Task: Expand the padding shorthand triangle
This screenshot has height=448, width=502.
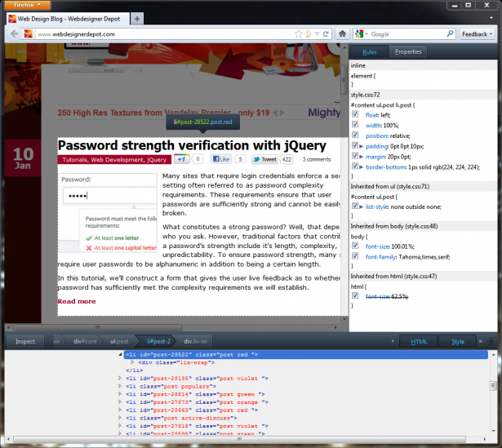Action: click(x=361, y=147)
